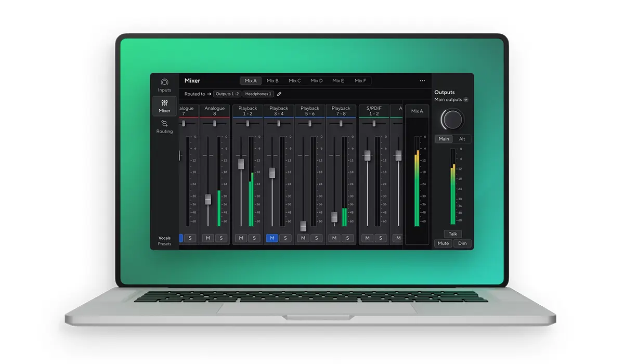
Task: Select the Mixer sidebar icon
Action: (164, 107)
